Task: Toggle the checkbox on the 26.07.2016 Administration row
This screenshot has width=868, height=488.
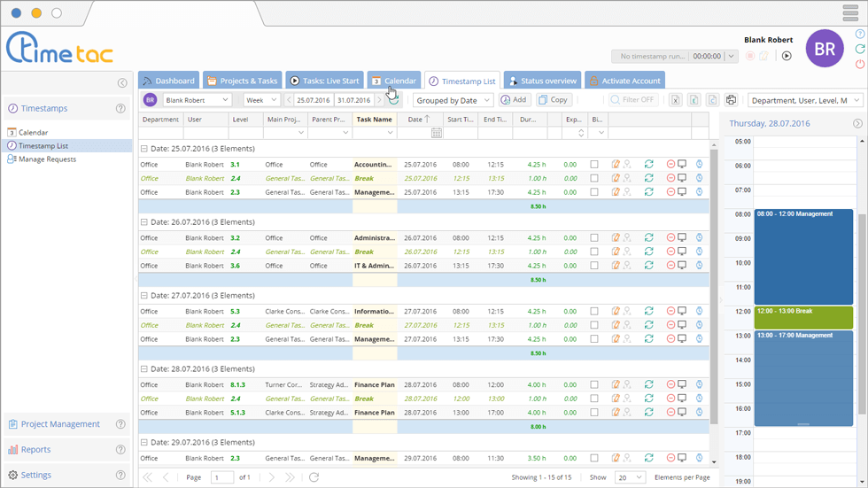Action: (x=594, y=238)
